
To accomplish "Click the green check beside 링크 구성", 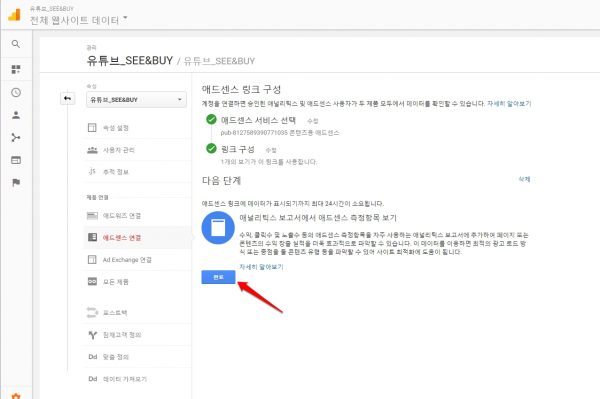I will coord(211,148).
